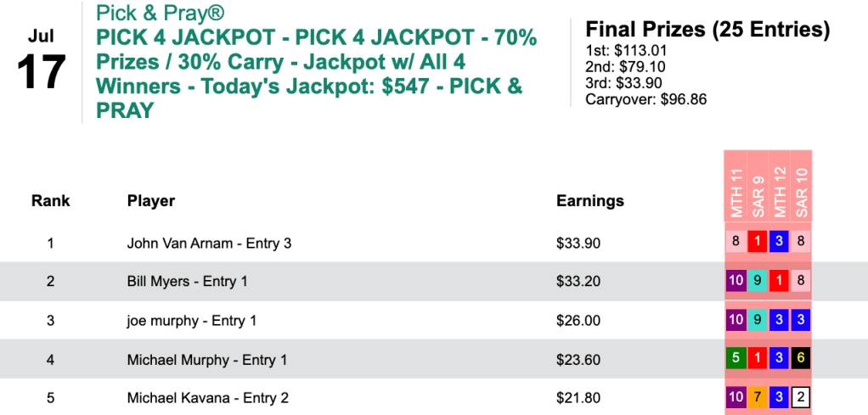Select the SAR 10 race column header
868x415 pixels.
[x=801, y=190]
